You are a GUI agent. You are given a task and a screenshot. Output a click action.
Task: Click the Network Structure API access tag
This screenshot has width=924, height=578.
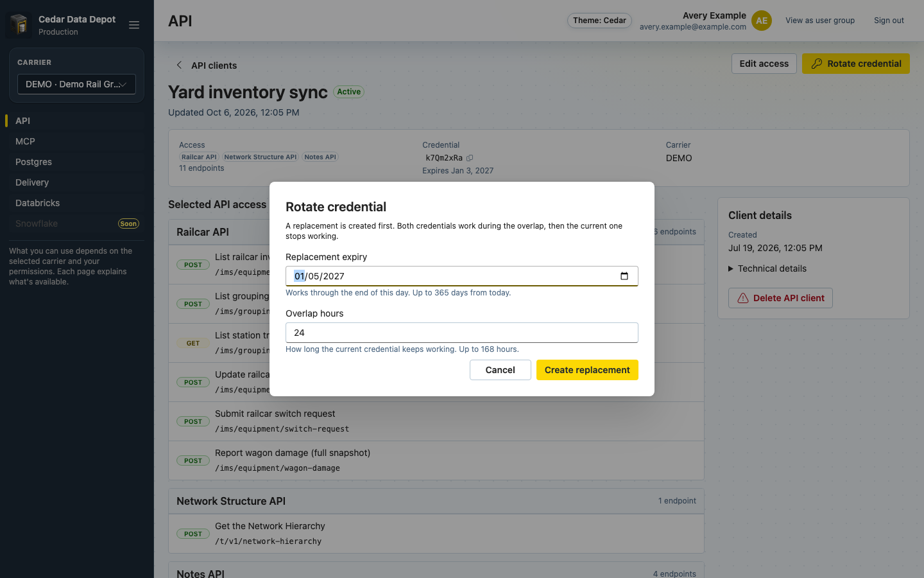coord(261,157)
